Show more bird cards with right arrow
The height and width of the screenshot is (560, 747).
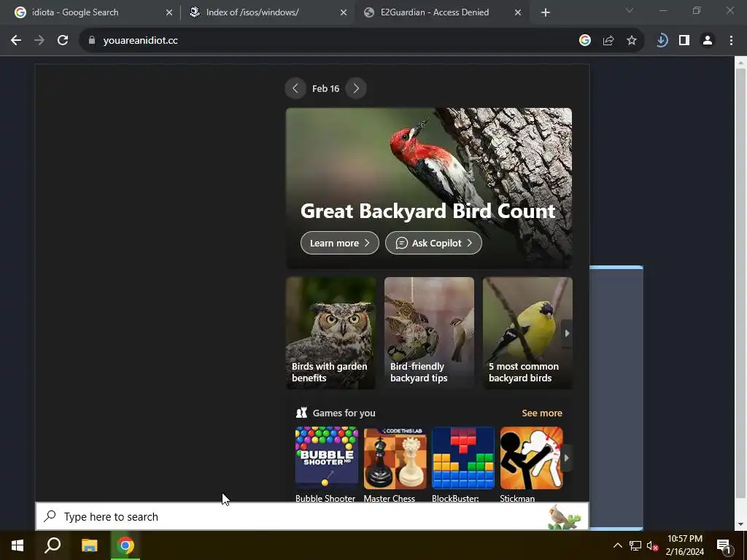567,333
